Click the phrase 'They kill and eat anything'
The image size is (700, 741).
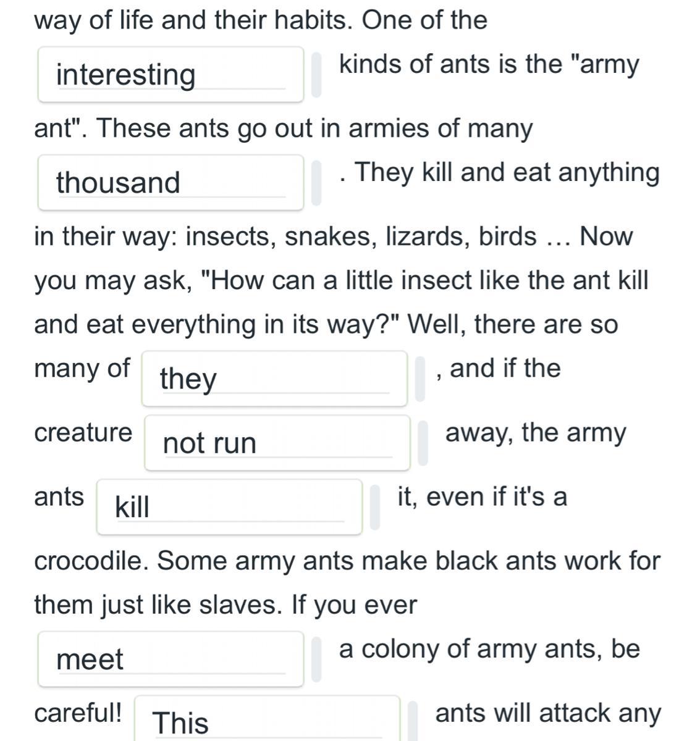pyautogui.click(x=507, y=172)
